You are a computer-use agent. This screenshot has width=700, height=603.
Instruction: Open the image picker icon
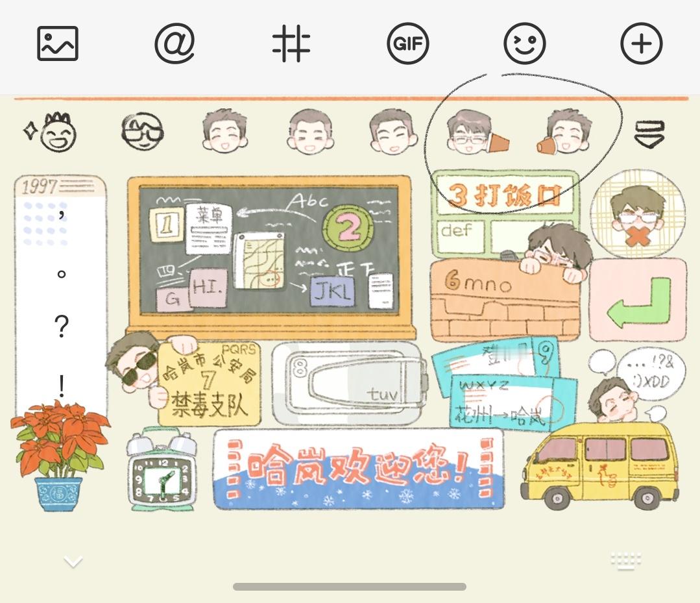[x=58, y=43]
